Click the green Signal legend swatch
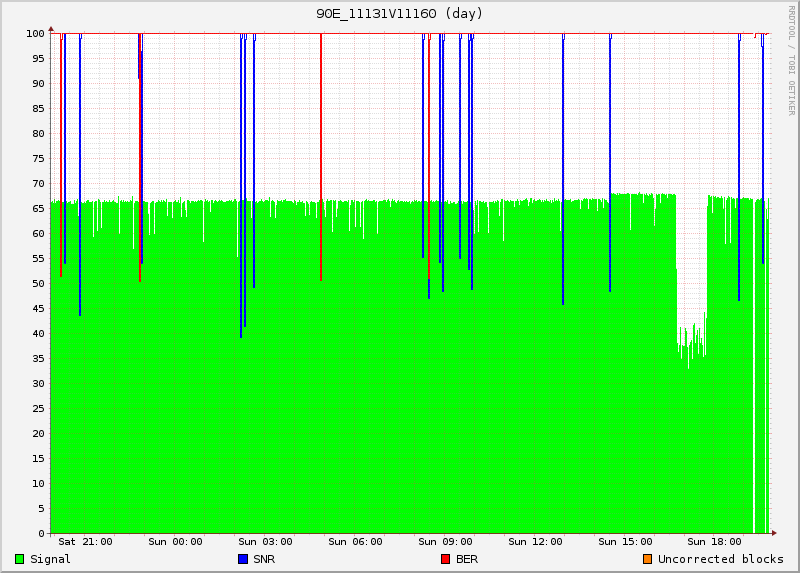The height and width of the screenshot is (573, 800). pos(19,559)
